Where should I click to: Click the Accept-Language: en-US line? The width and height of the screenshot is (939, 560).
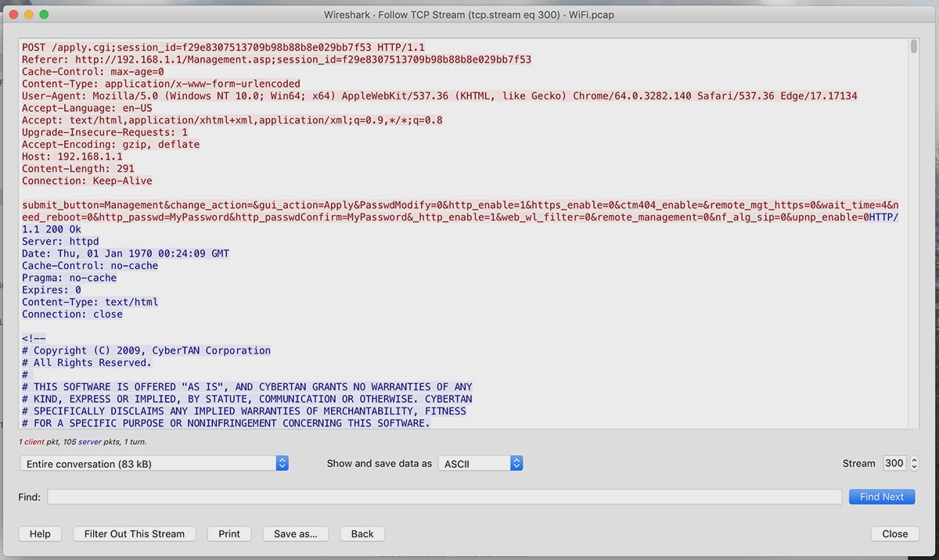coord(87,108)
